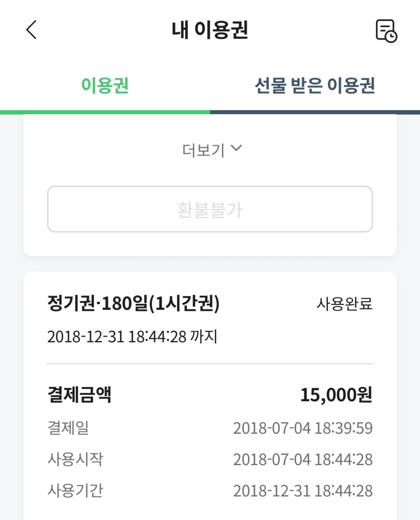Tap the 결제일 label

tap(68, 428)
